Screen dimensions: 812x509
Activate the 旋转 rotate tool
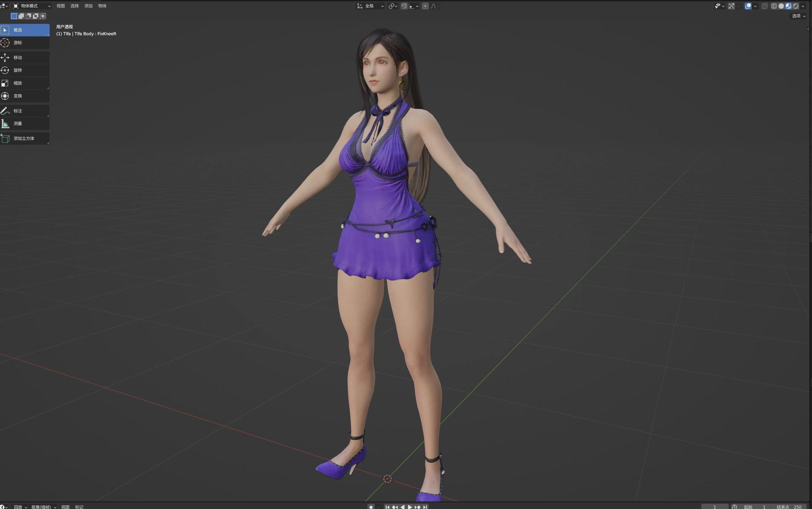pos(24,70)
